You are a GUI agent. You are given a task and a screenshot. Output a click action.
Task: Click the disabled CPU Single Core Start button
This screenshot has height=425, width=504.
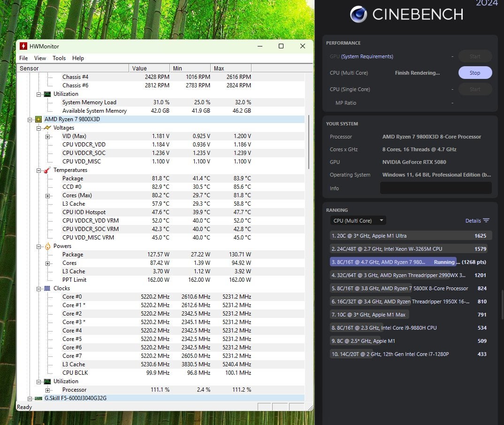point(475,89)
